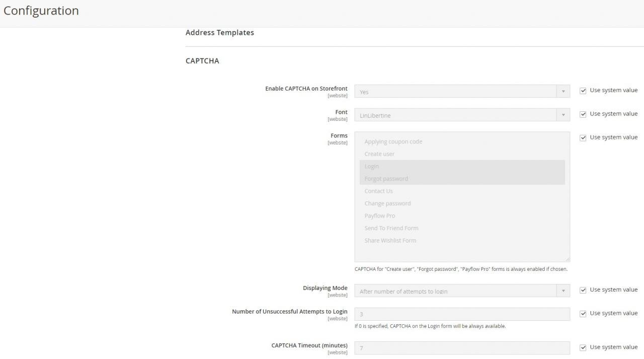Toggle Use system value checkbox for Forms
Viewport: 644px width, 359px height.
[x=583, y=137]
